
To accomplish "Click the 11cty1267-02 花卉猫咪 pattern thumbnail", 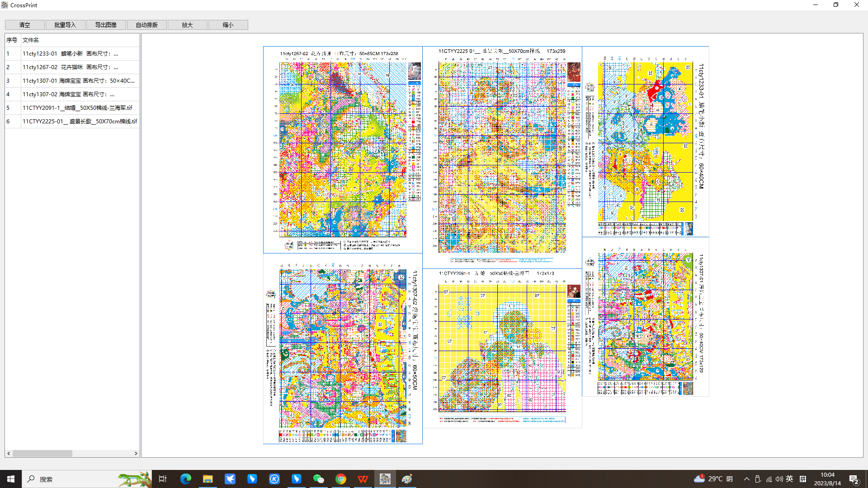I will (x=343, y=150).
